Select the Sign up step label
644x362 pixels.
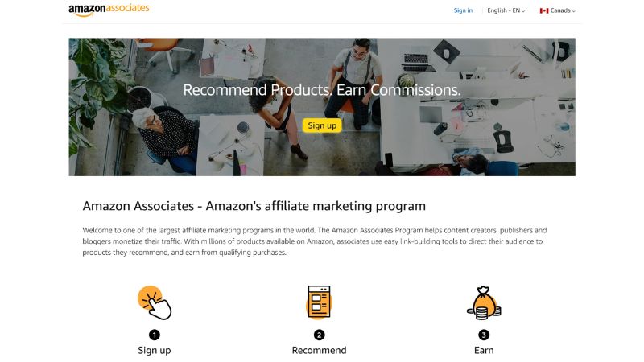[155, 351]
